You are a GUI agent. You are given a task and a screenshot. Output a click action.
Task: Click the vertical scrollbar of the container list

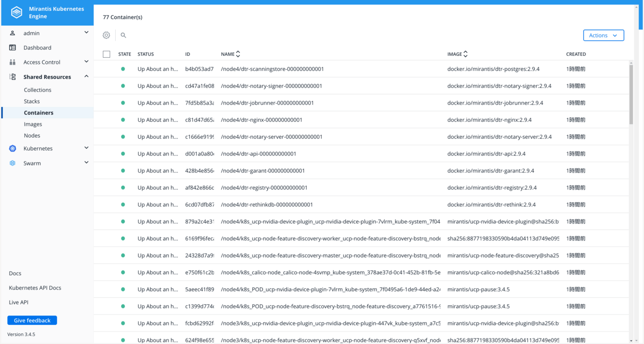coord(631,94)
